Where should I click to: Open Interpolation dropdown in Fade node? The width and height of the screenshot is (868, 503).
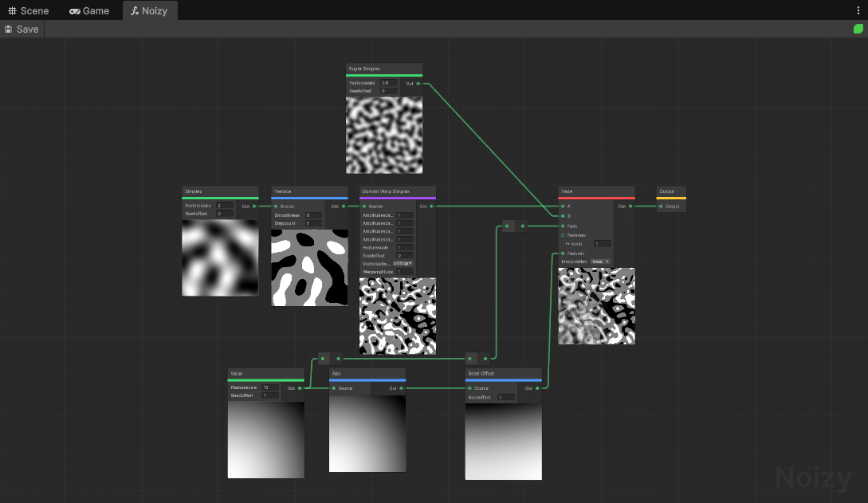[600, 261]
